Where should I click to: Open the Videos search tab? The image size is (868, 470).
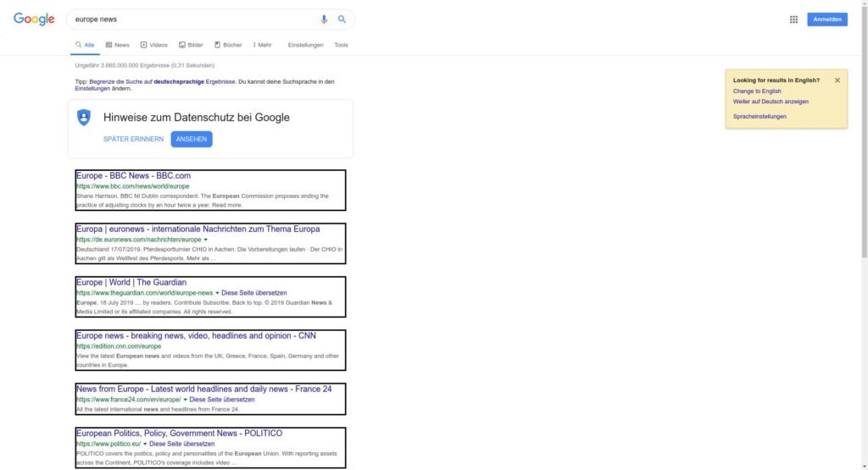pos(154,45)
